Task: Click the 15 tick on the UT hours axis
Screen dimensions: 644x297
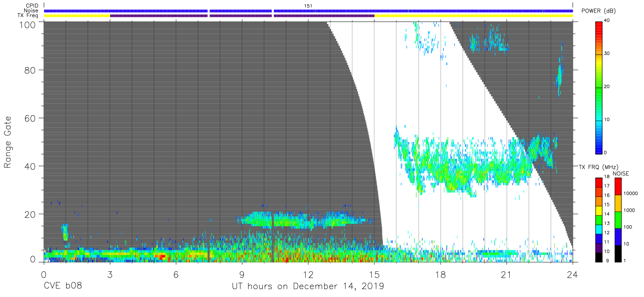Action: (374, 275)
